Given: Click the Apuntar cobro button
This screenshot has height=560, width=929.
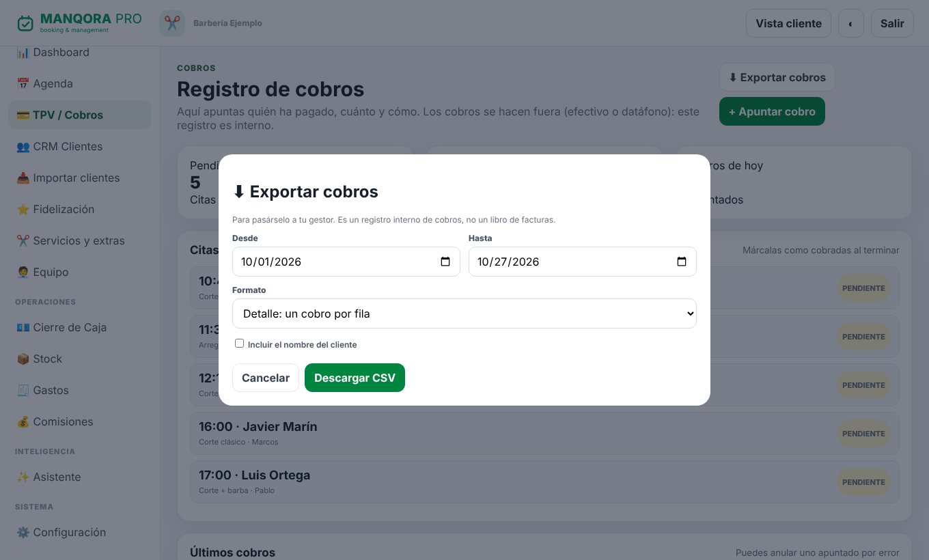Looking at the screenshot, I should pos(772,111).
